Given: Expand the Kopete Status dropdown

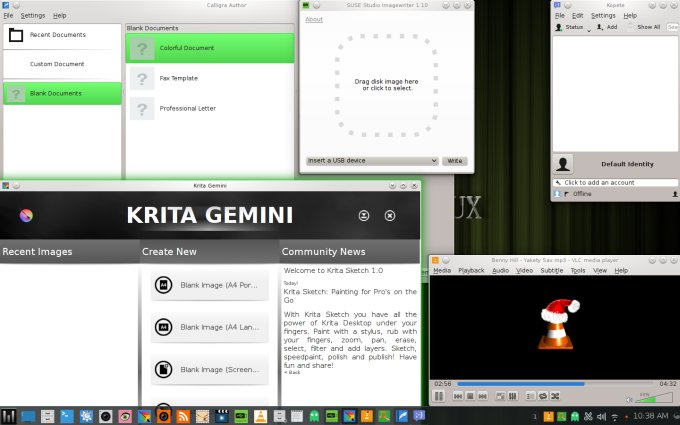Looking at the screenshot, I should [x=573, y=27].
